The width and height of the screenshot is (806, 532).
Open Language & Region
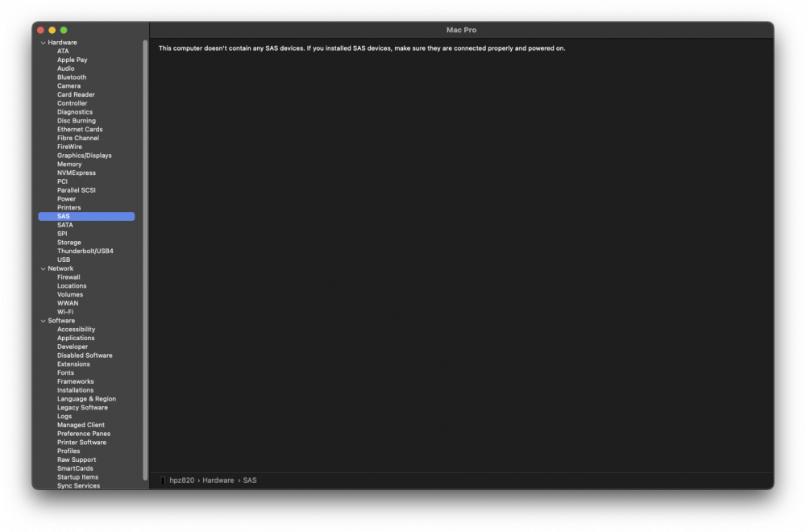click(86, 399)
